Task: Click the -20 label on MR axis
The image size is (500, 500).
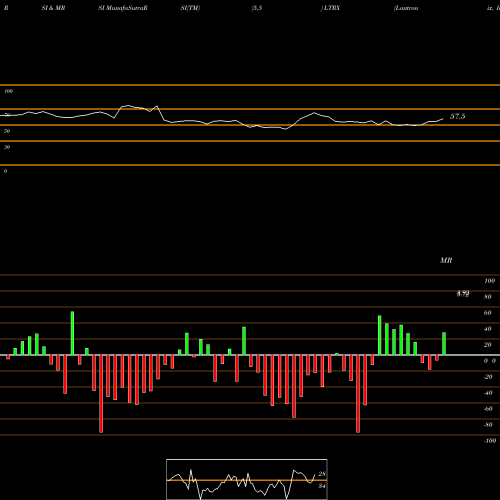Action: click(x=488, y=377)
